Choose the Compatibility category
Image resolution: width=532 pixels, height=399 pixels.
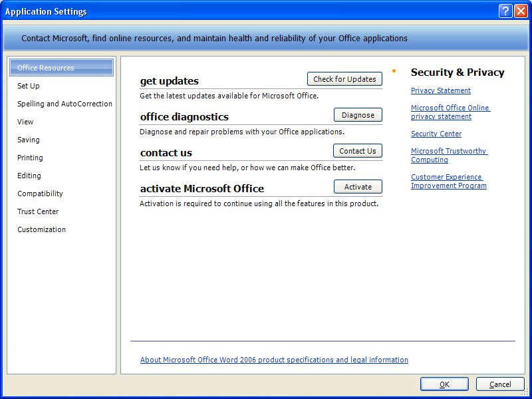[x=40, y=194]
